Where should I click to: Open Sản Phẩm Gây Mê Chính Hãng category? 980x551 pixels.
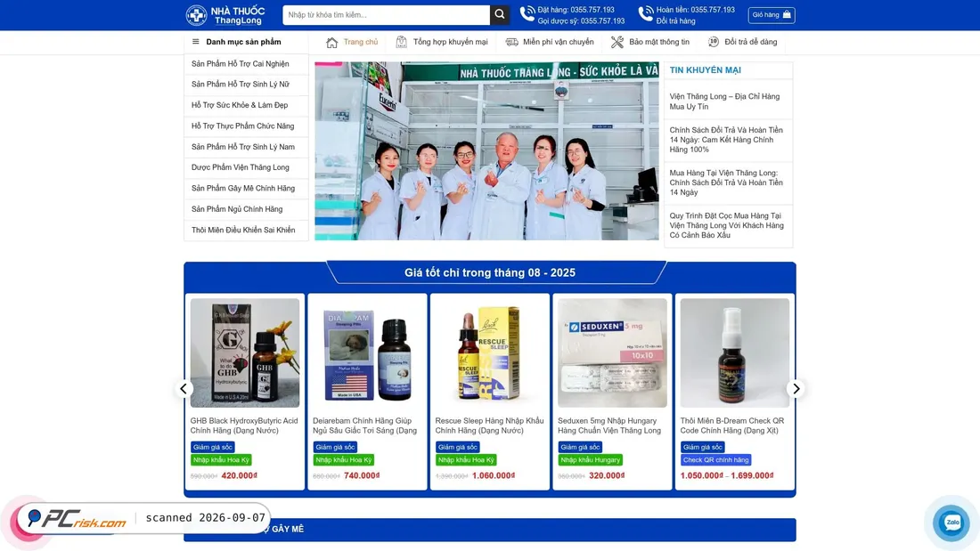pos(246,188)
